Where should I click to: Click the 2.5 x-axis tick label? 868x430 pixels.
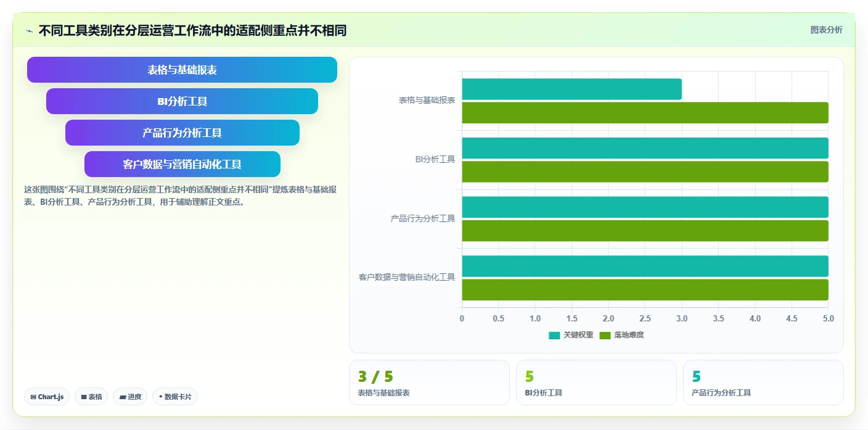pos(645,319)
